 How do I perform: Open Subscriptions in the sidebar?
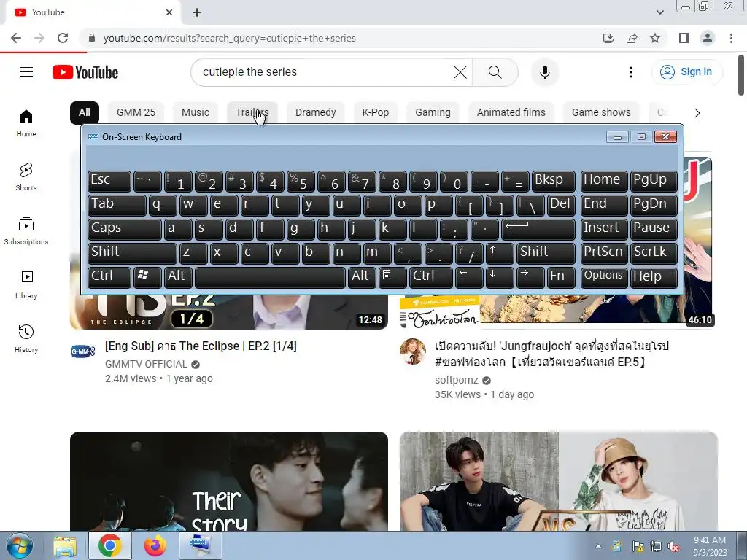[26, 230]
